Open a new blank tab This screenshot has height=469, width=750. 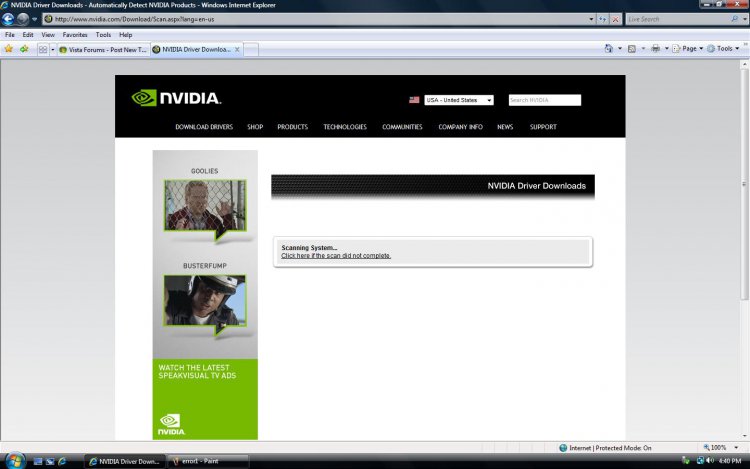tap(251, 49)
